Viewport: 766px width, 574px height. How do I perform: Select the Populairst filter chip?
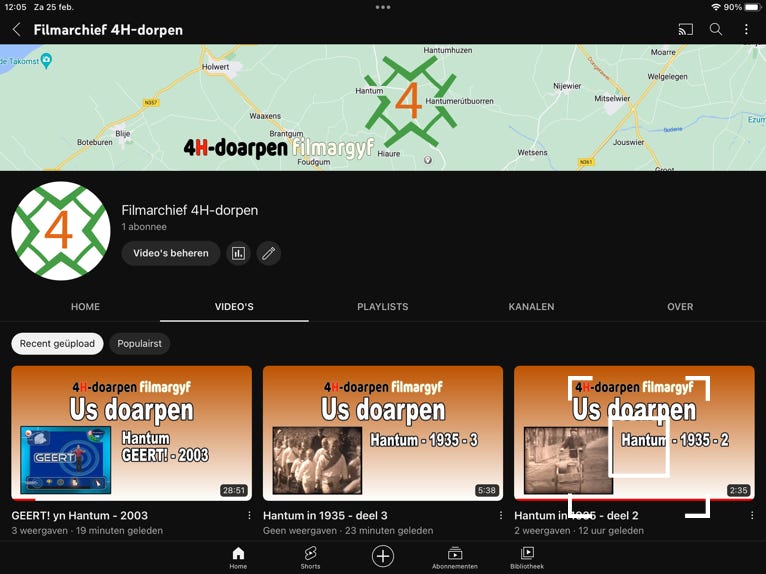(x=139, y=343)
